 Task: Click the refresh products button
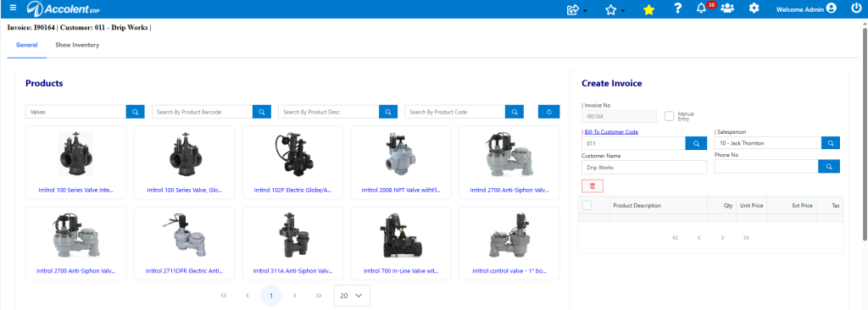pyautogui.click(x=549, y=112)
